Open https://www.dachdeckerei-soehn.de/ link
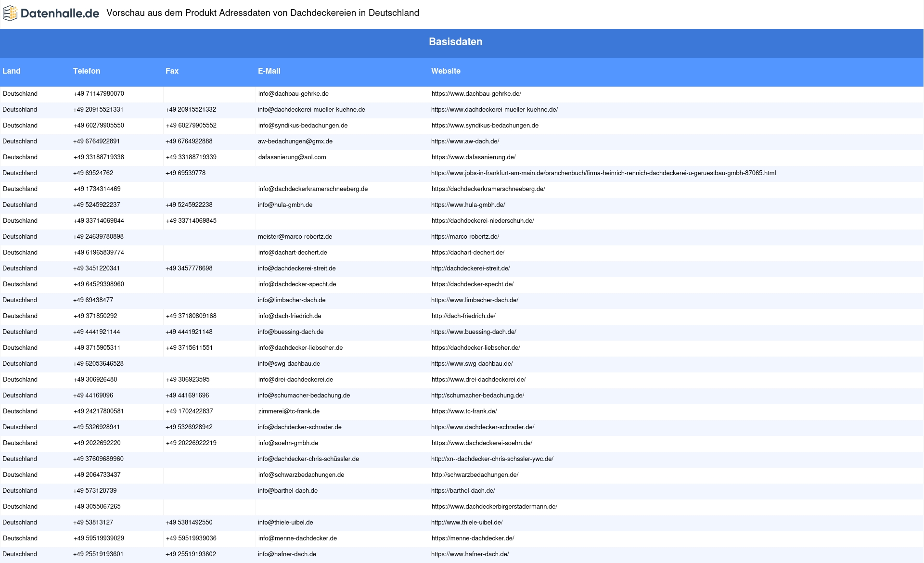The image size is (924, 563). (x=482, y=443)
